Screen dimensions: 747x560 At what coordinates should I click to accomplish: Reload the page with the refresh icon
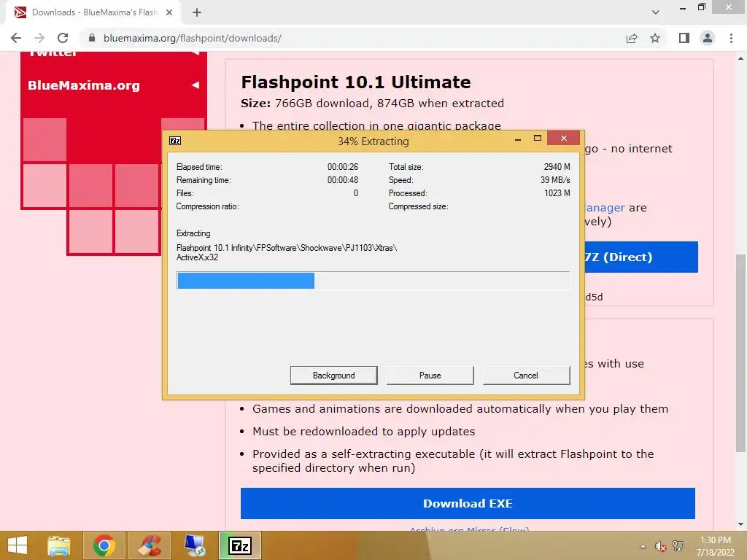(63, 38)
